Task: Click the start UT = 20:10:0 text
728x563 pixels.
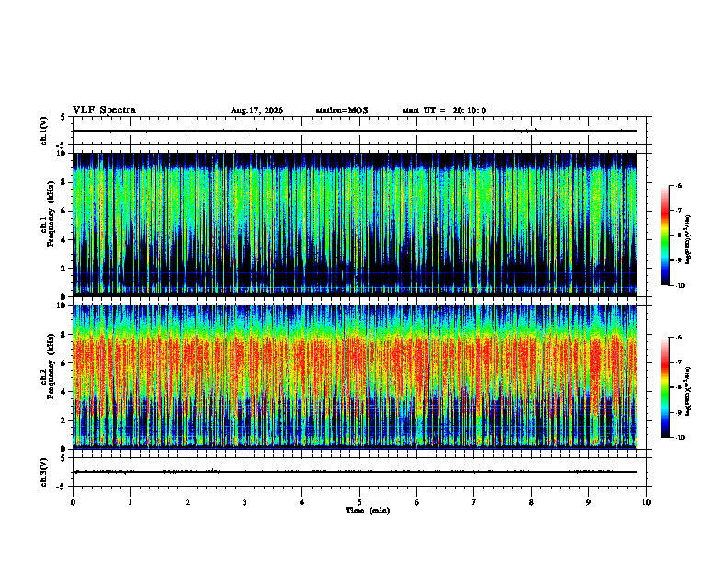Action: click(x=444, y=110)
